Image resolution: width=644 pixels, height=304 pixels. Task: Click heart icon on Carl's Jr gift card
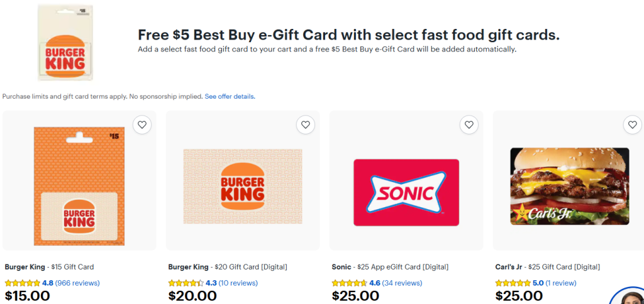tap(632, 125)
